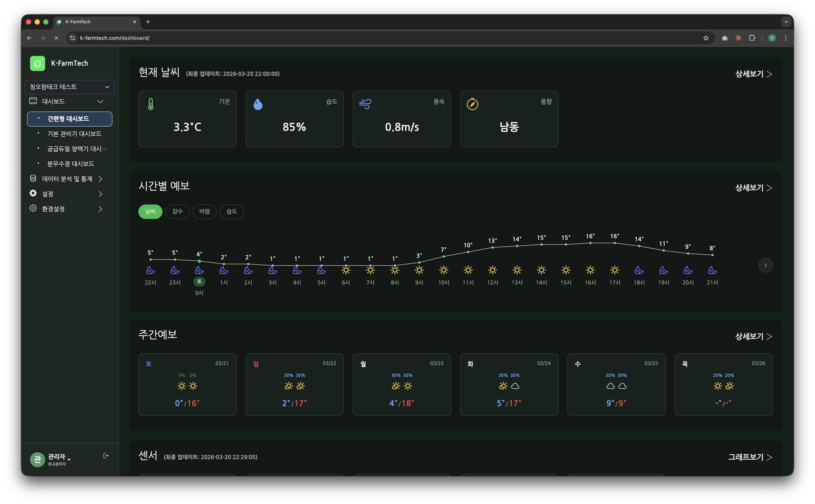
Task: Expand the 환경설정 sidebar section
Action: [67, 209]
